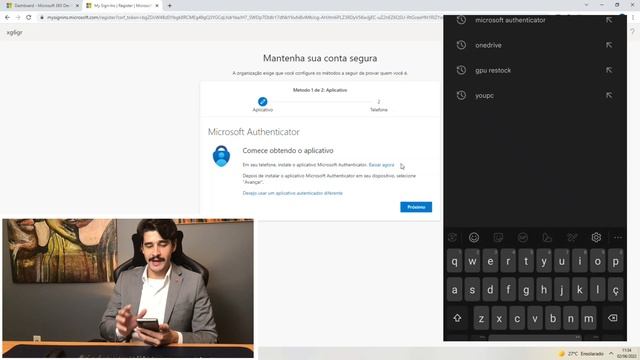Tap fill arrow for onedrive suggestion

click(x=609, y=45)
